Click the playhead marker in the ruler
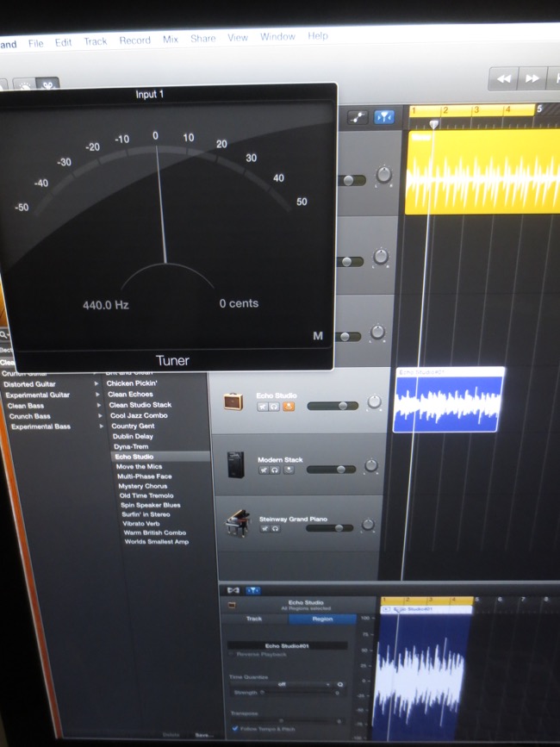Viewport: 560px width, 747px height. pos(433,124)
